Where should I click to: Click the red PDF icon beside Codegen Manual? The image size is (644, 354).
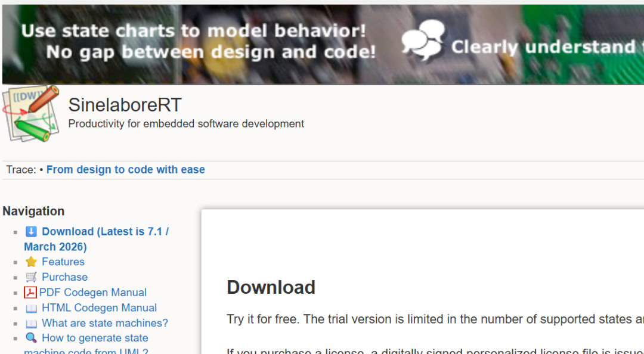click(30, 293)
